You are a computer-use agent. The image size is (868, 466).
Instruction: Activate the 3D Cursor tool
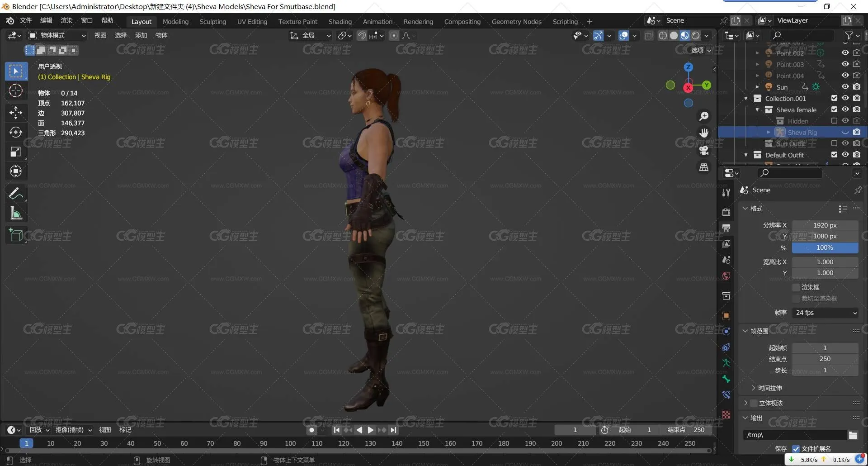click(16, 90)
